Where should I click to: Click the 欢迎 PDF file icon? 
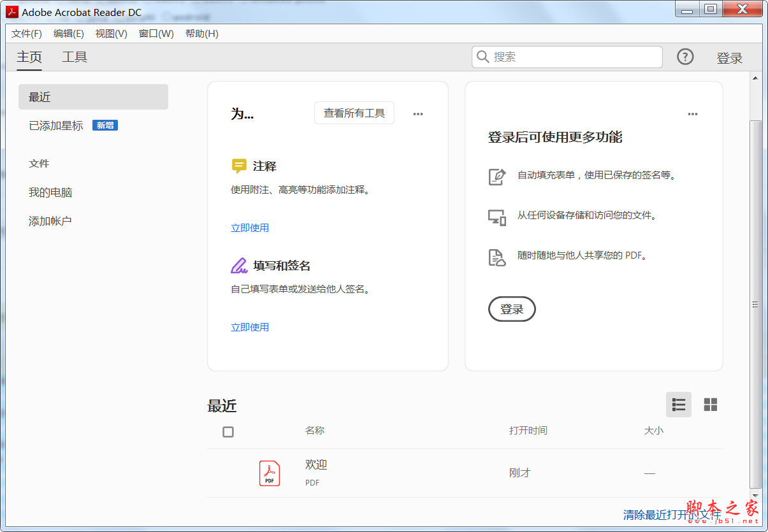tap(270, 473)
